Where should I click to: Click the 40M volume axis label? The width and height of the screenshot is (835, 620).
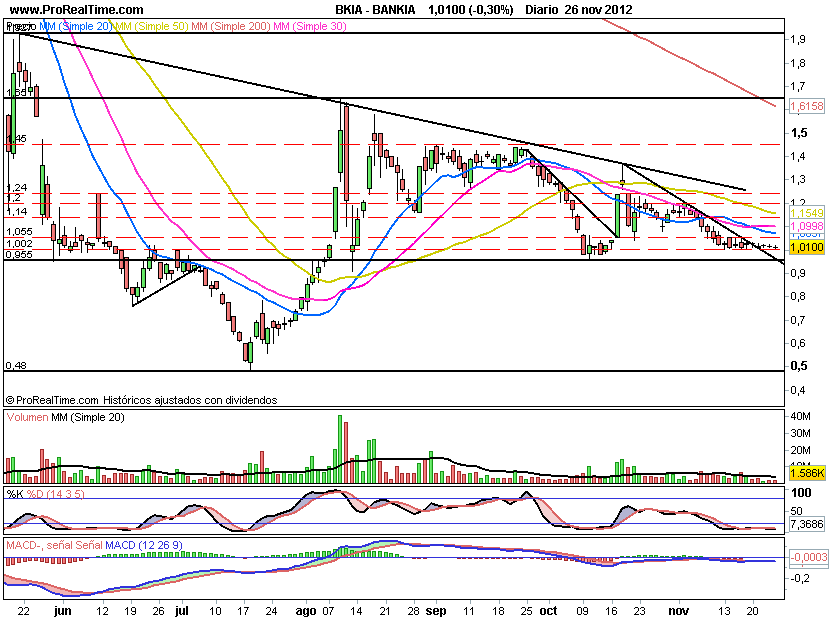[x=800, y=416]
